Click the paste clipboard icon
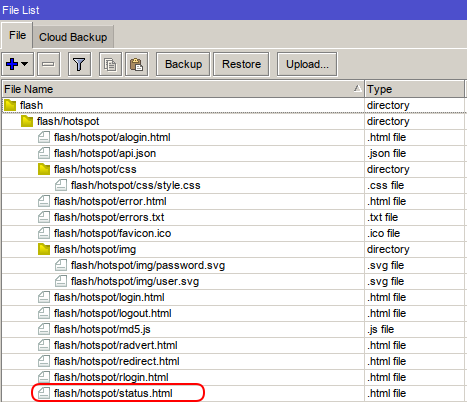The image size is (467, 402). (x=137, y=64)
